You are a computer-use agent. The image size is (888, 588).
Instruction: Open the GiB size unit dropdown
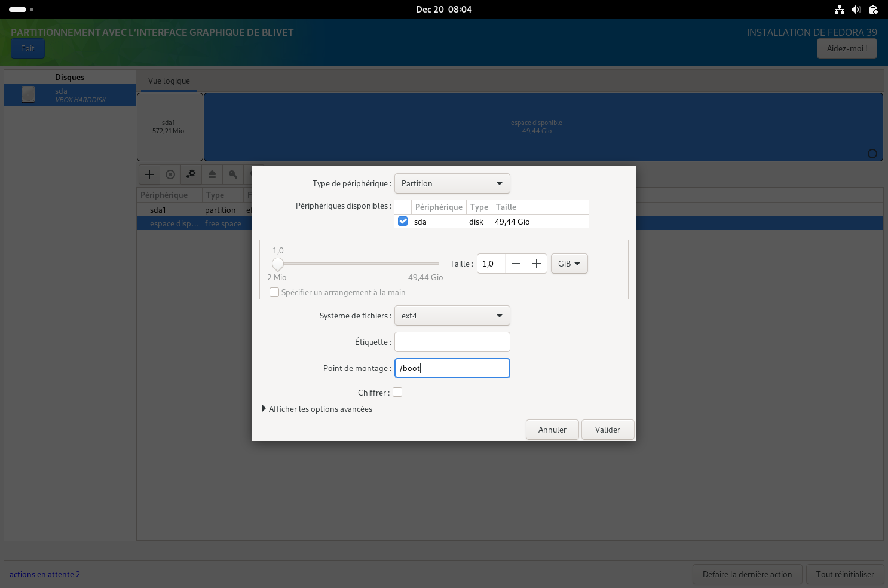(x=569, y=264)
